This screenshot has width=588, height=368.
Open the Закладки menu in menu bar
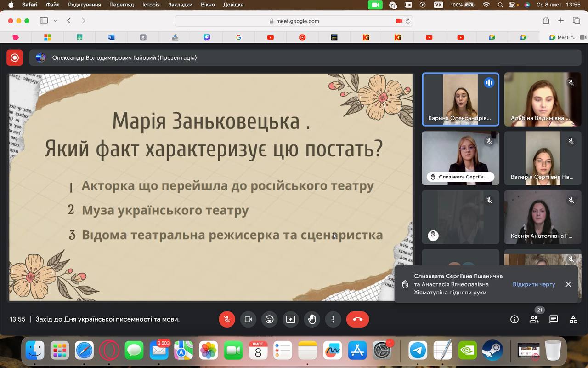(x=180, y=5)
